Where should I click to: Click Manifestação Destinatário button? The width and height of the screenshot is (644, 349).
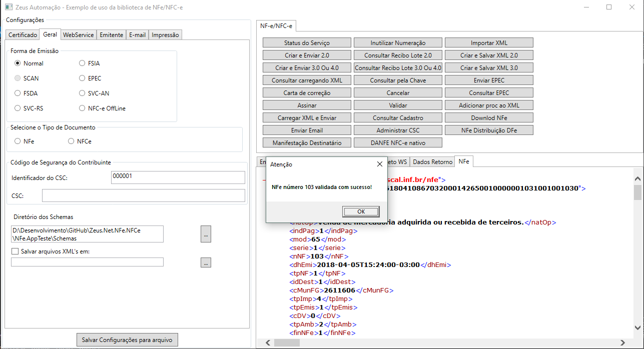point(307,143)
